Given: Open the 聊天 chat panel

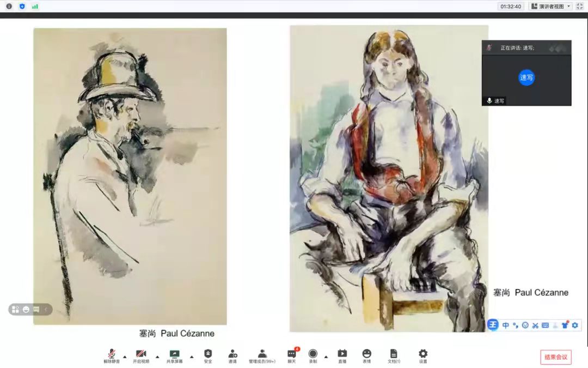Looking at the screenshot, I should 292,355.
